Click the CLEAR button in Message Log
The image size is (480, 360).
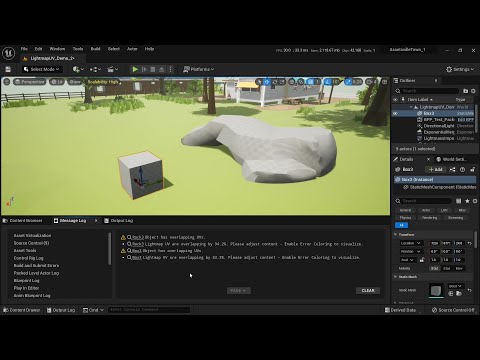pos(368,291)
